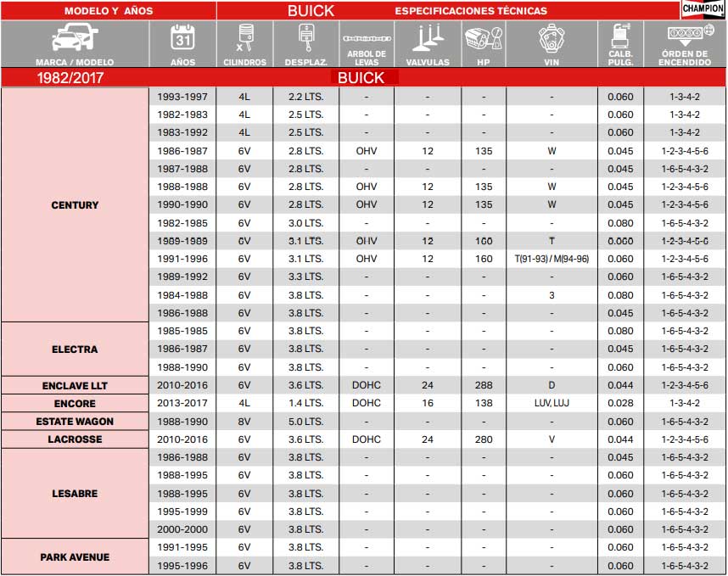Click the 138 HP value
The height and width of the screenshot is (576, 728).
pos(484,403)
